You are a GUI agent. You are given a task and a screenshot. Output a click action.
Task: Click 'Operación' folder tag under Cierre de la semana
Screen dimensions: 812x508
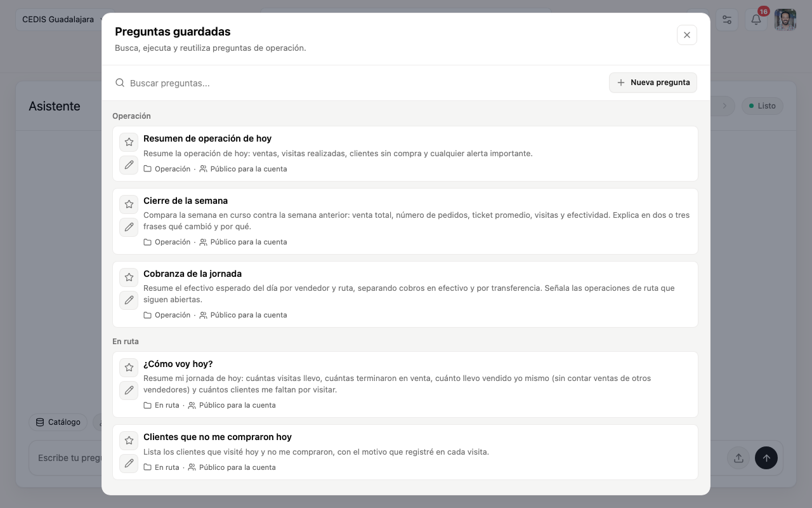coord(167,242)
